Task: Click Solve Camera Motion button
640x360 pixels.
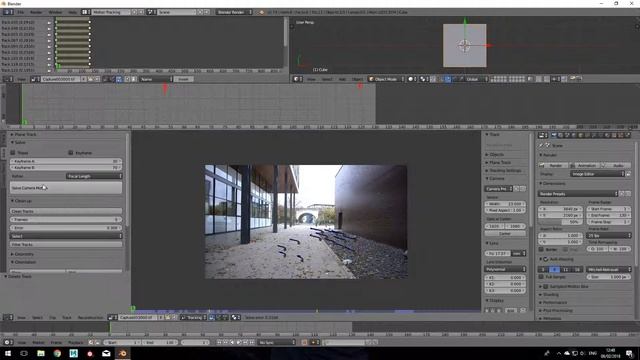Action: pos(66,188)
